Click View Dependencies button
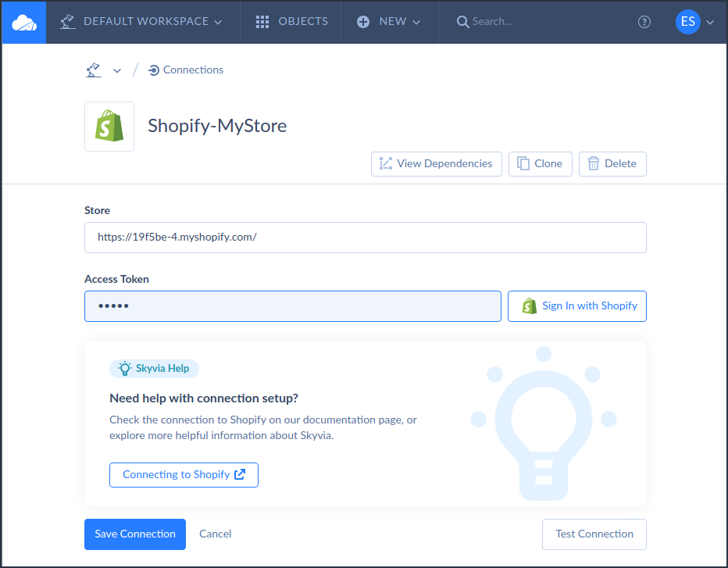 pyautogui.click(x=437, y=164)
